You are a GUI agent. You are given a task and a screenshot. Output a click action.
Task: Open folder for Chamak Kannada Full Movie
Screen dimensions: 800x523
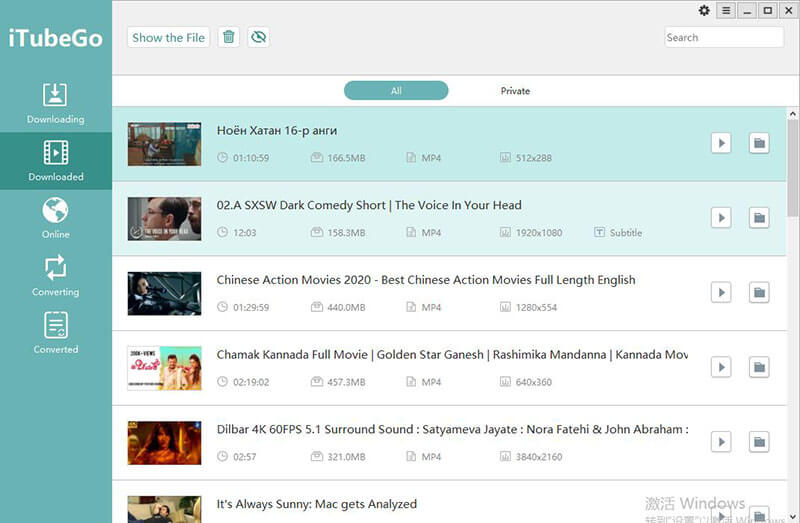coord(759,367)
